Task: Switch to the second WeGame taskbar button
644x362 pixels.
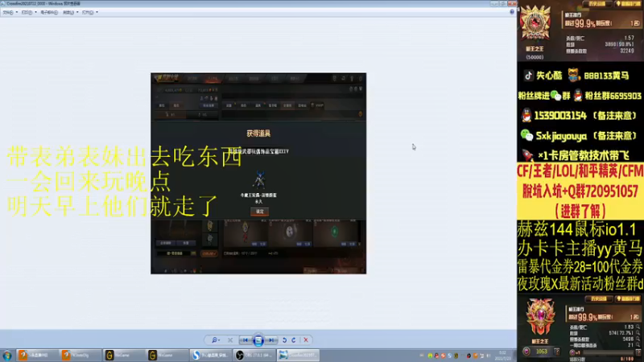Action: [167, 356]
